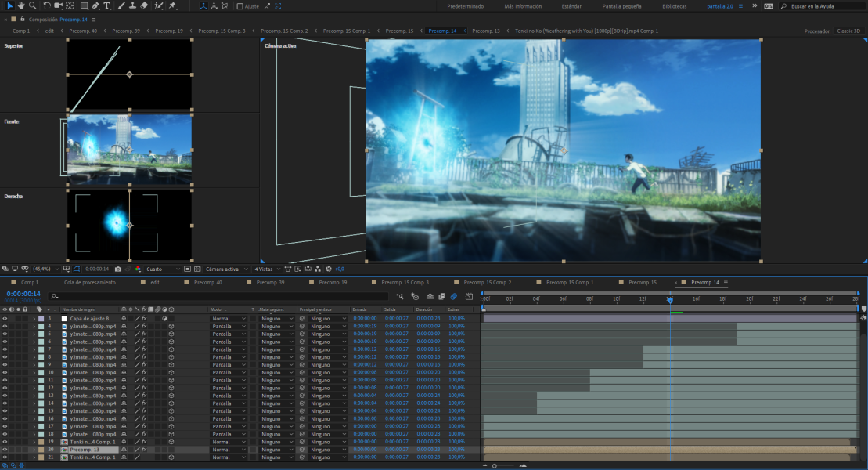This screenshot has width=868, height=470.
Task: Select the Zoom magnifier tool
Action: click(x=33, y=5)
